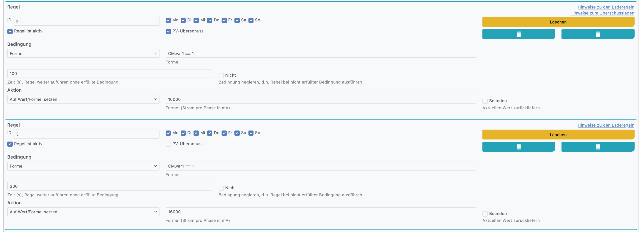
Task: Click right teal list-icon button in rule 3
Action: click(598, 147)
